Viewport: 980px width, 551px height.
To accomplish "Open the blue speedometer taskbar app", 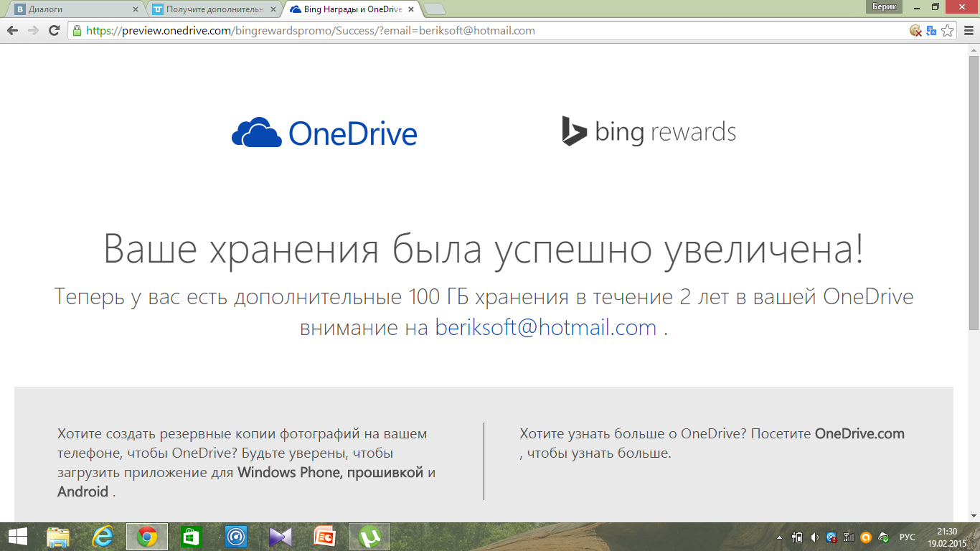I will (236, 537).
